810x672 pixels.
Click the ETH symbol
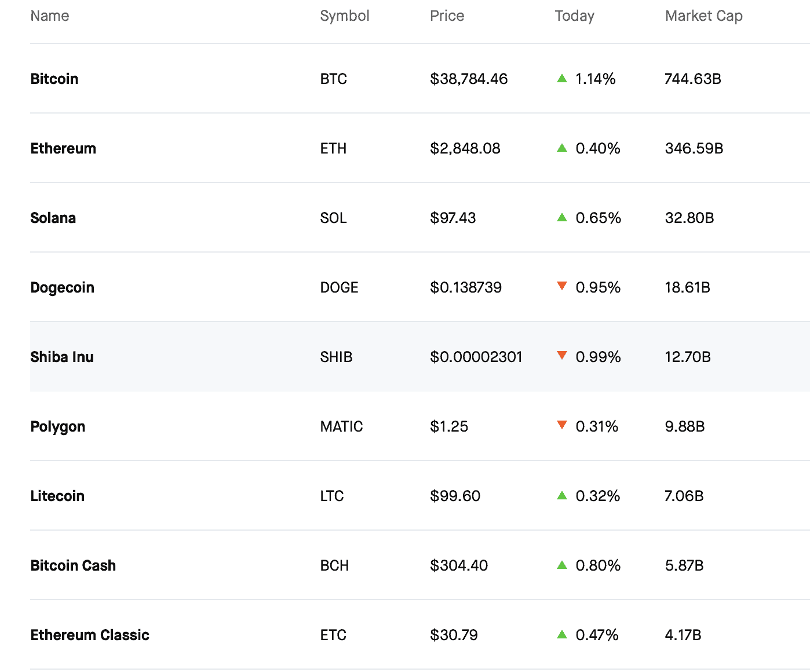pyautogui.click(x=333, y=148)
